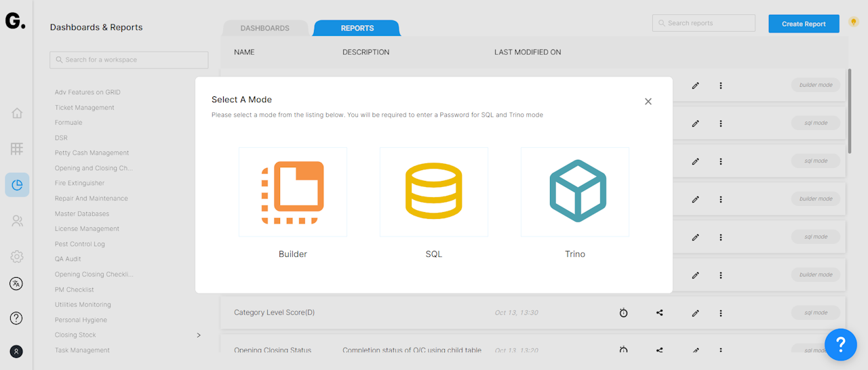Click the lightbulb tips icon
The image size is (868, 370).
pyautogui.click(x=854, y=22)
